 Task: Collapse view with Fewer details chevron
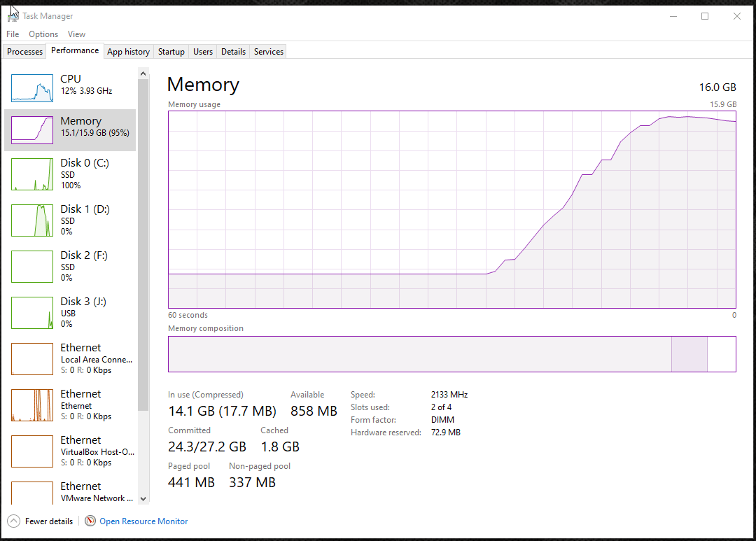(x=13, y=521)
